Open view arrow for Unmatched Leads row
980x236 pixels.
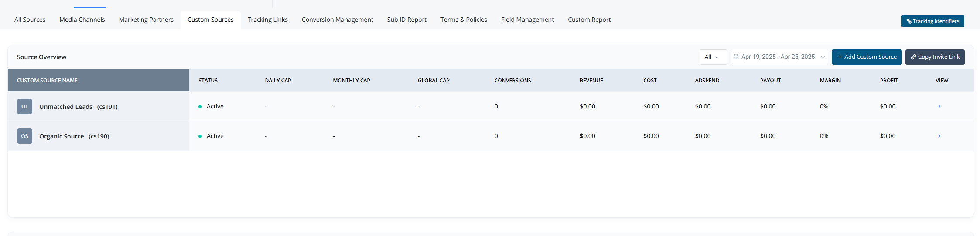(x=939, y=107)
